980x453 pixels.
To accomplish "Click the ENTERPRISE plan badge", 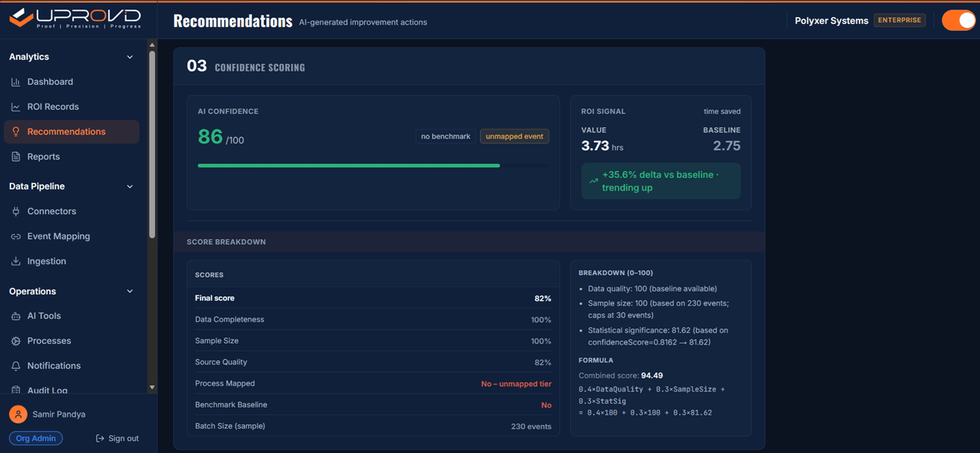I will tap(900, 20).
